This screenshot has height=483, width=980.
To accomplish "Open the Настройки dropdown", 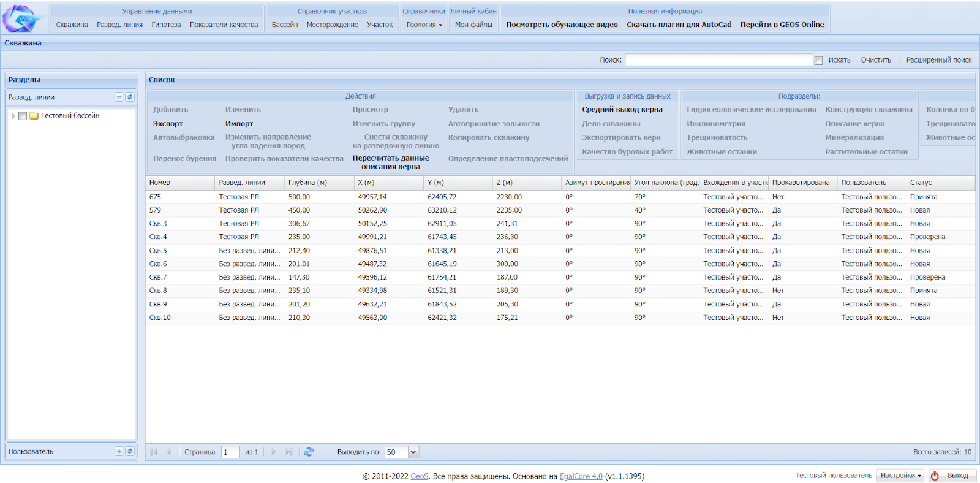I will pyautogui.click(x=900, y=476).
